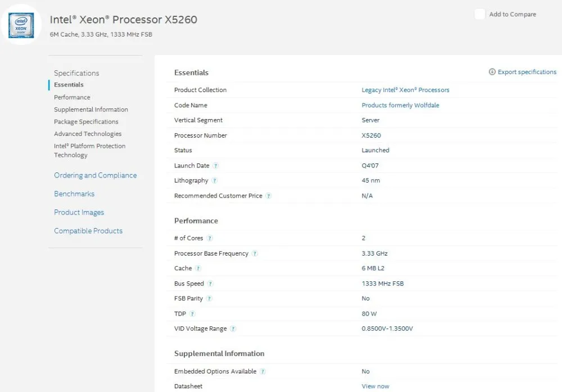Select the Launch Date value Q4'07
Viewport: 562px width, 392px height.
pyautogui.click(x=370, y=166)
